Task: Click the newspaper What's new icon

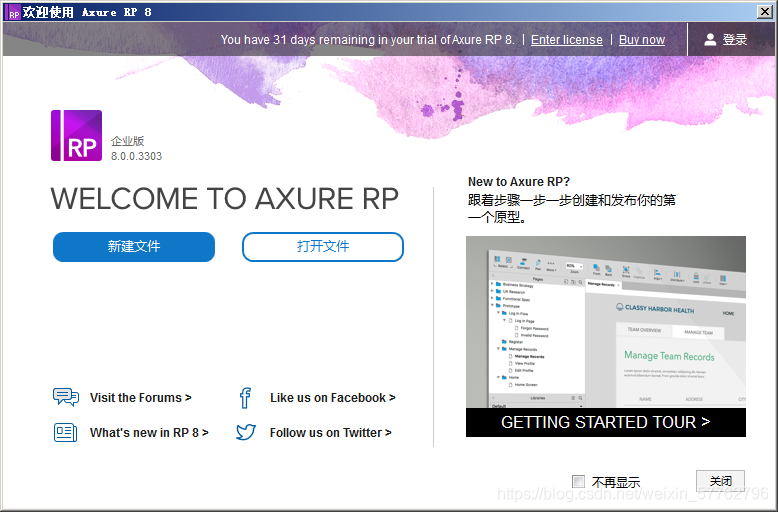Action: (x=65, y=433)
